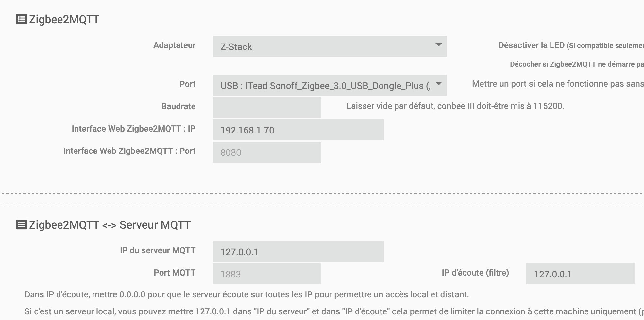Click Zigbee2MQTT <-> Serveur MQTT heading text
Viewport: 644px width, 320px height.
point(110,225)
